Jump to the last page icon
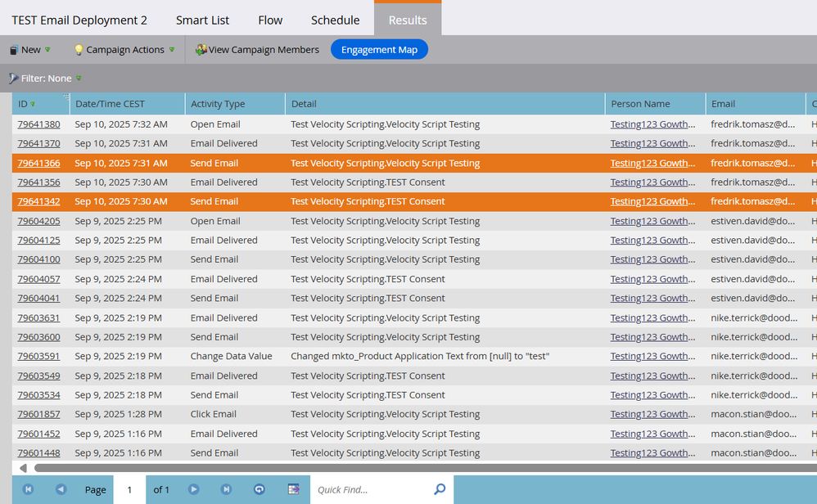 (x=226, y=489)
